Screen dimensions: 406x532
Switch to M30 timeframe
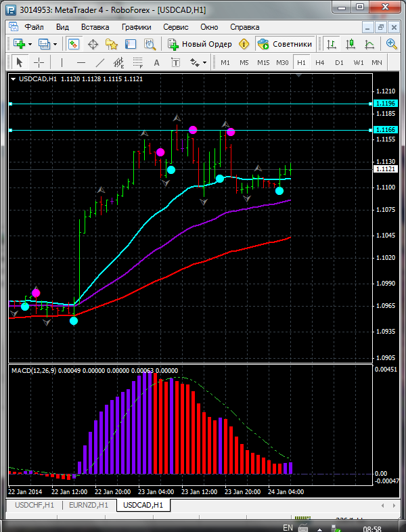282,62
